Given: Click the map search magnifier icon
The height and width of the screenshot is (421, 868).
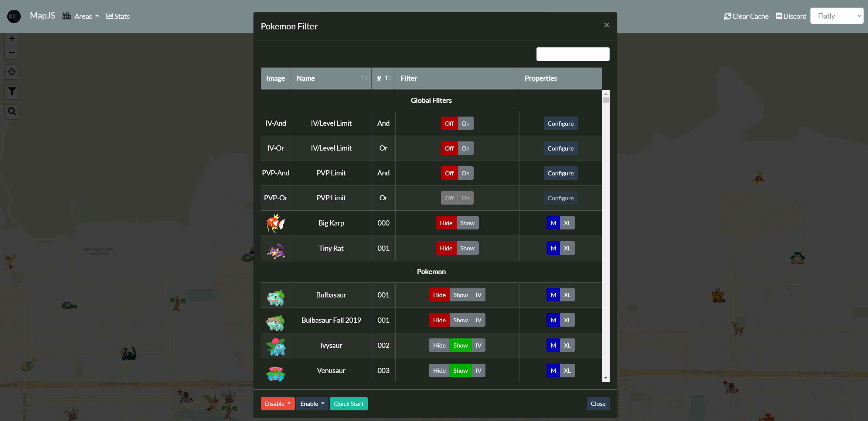Looking at the screenshot, I should 12,111.
